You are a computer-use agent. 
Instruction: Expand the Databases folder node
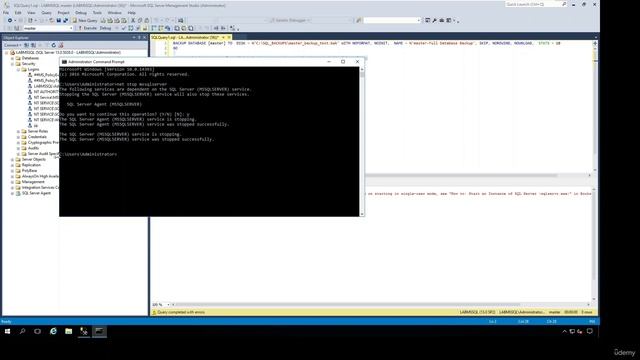(x=13, y=58)
